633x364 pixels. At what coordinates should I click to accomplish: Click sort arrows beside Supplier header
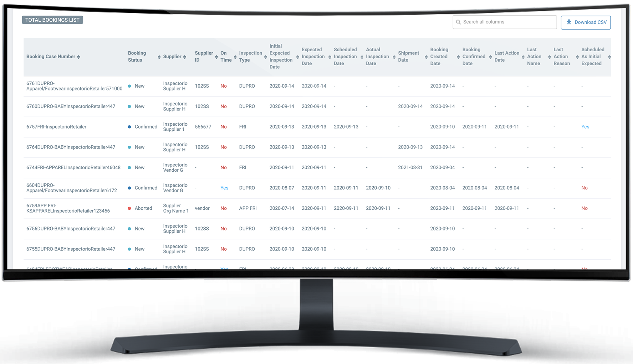point(184,57)
